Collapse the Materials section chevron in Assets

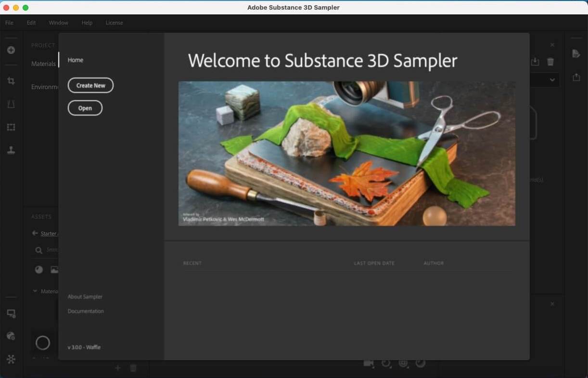coord(35,291)
